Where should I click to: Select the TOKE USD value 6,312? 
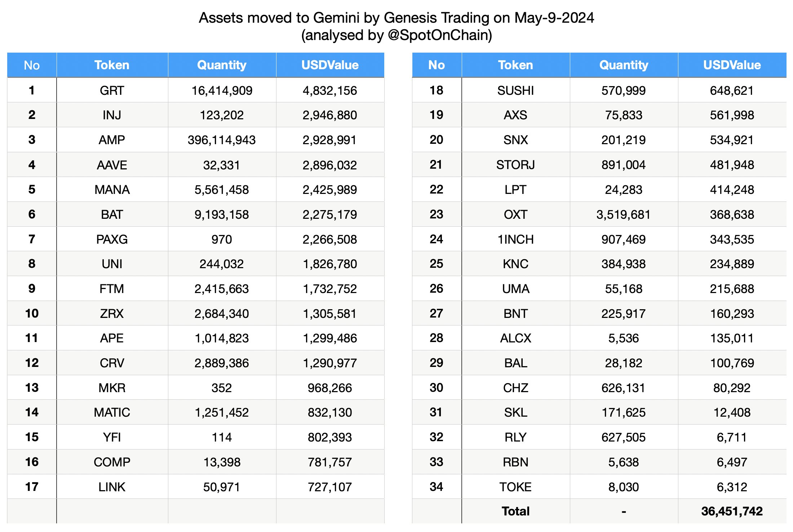click(x=732, y=487)
